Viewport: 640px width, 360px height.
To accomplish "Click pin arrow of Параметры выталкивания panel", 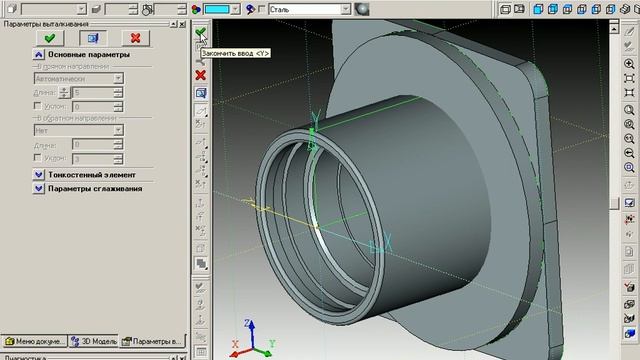I will (x=173, y=24).
